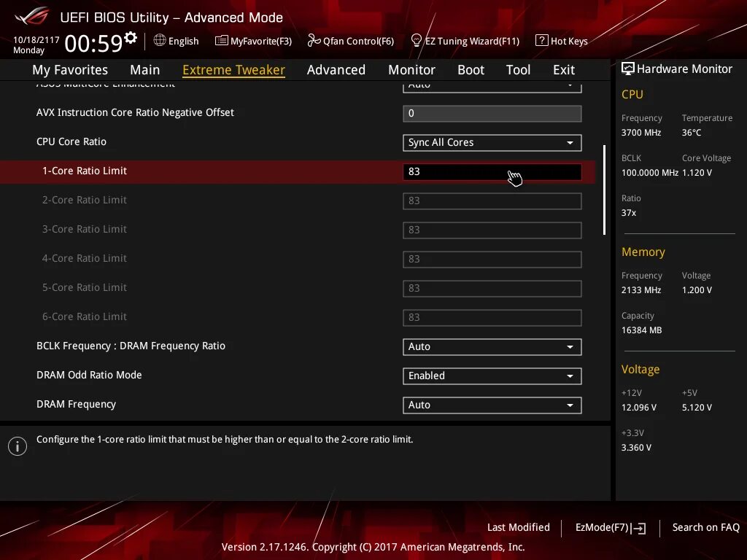Image resolution: width=747 pixels, height=560 pixels.
Task: Expand BCLK Frequency DRAM Ratio dropdown
Action: coord(492,347)
